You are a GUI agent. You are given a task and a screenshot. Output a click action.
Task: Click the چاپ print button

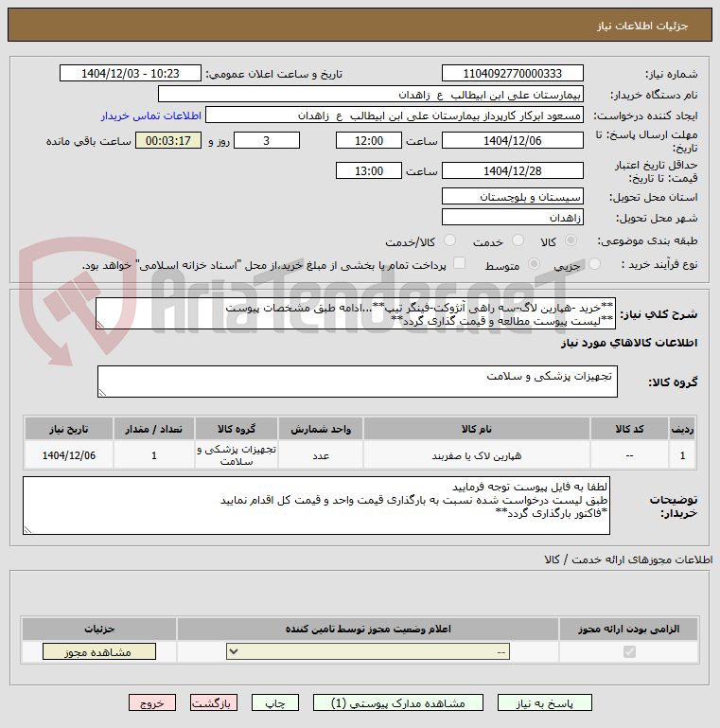click(x=275, y=702)
